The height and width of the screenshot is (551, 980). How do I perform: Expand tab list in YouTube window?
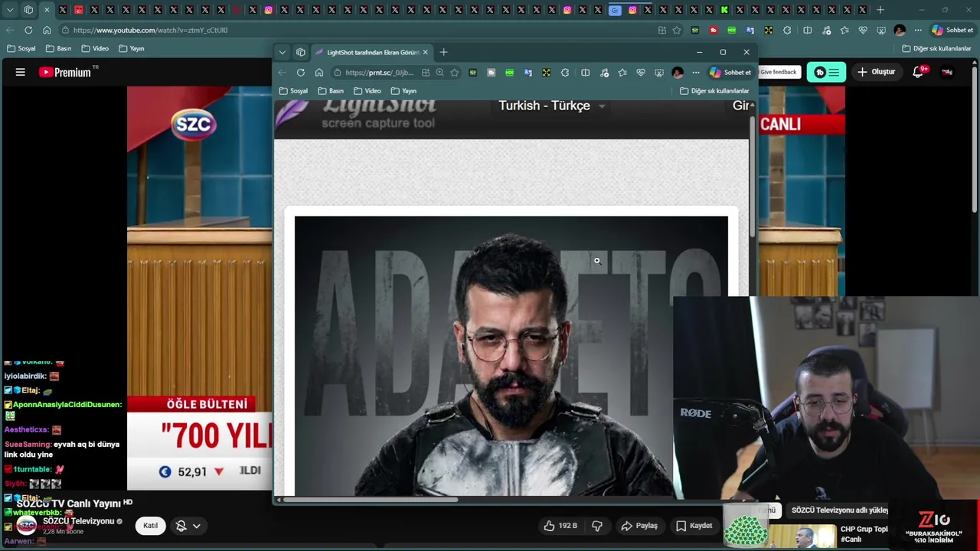10,10
